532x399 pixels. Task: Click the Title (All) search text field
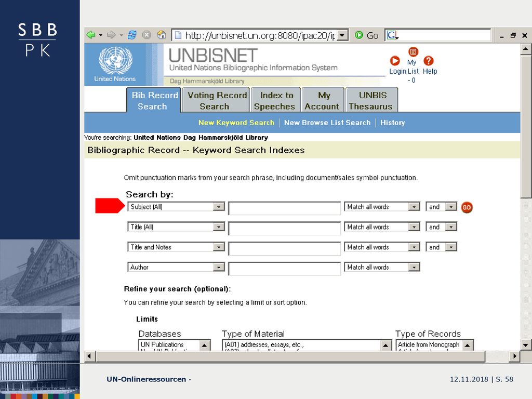click(284, 229)
